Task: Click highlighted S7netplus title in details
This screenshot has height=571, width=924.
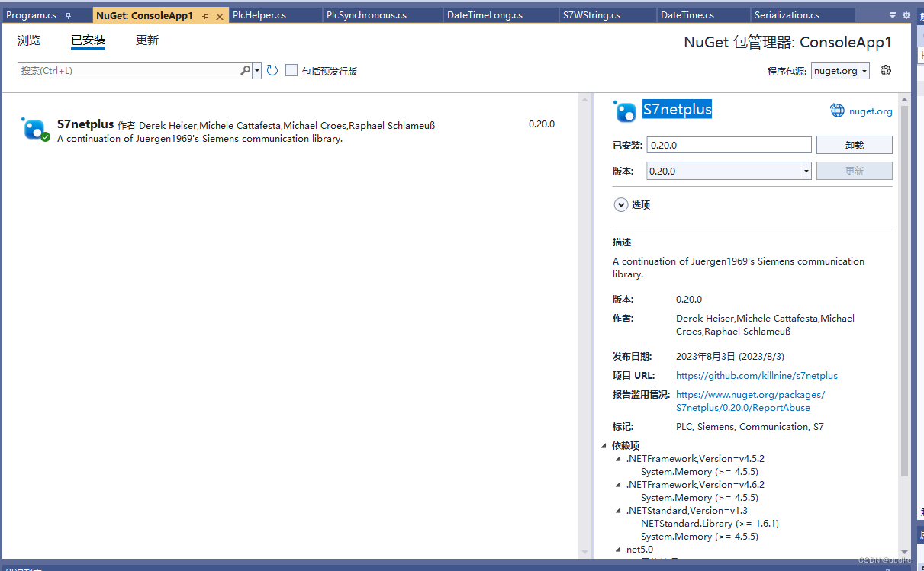Action: 677,110
